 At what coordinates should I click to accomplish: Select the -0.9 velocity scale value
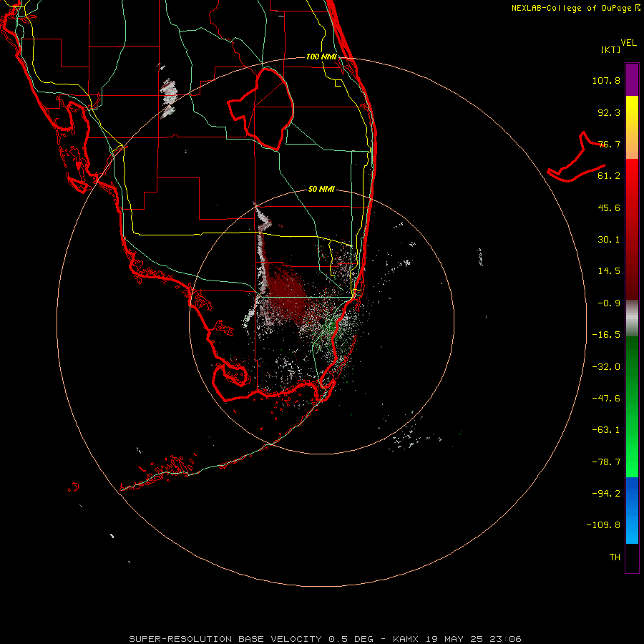(609, 303)
